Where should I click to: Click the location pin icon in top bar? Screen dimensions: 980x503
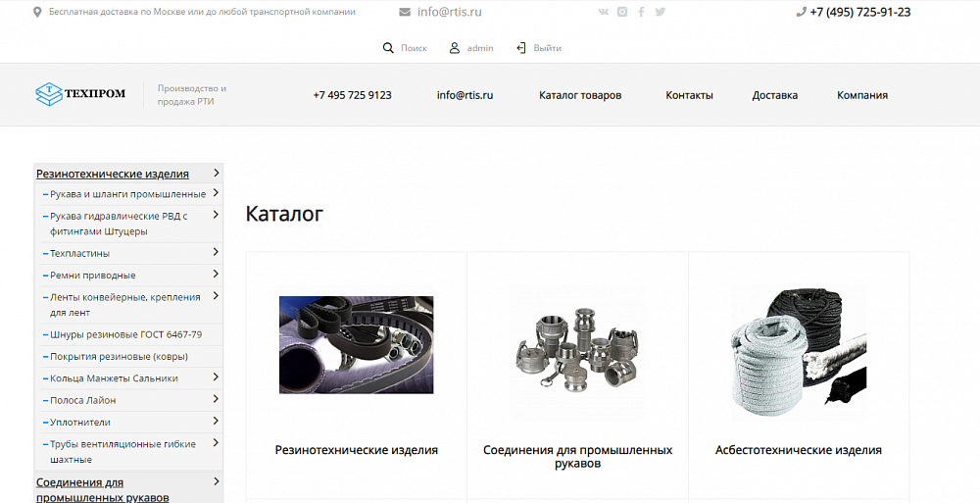tap(37, 12)
